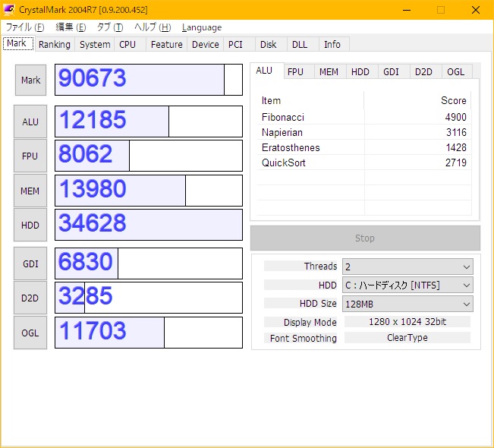Select the Mark tab
Viewport: 494px width, 448px height.
[x=18, y=43]
